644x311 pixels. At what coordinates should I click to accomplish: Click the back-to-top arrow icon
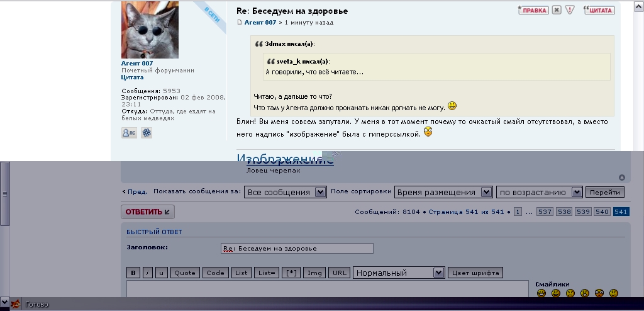pos(622,178)
